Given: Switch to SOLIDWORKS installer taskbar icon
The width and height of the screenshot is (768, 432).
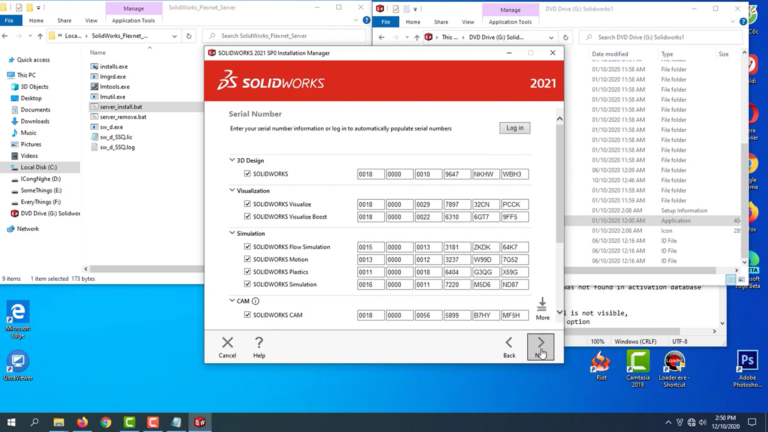Looking at the screenshot, I should click(x=200, y=422).
